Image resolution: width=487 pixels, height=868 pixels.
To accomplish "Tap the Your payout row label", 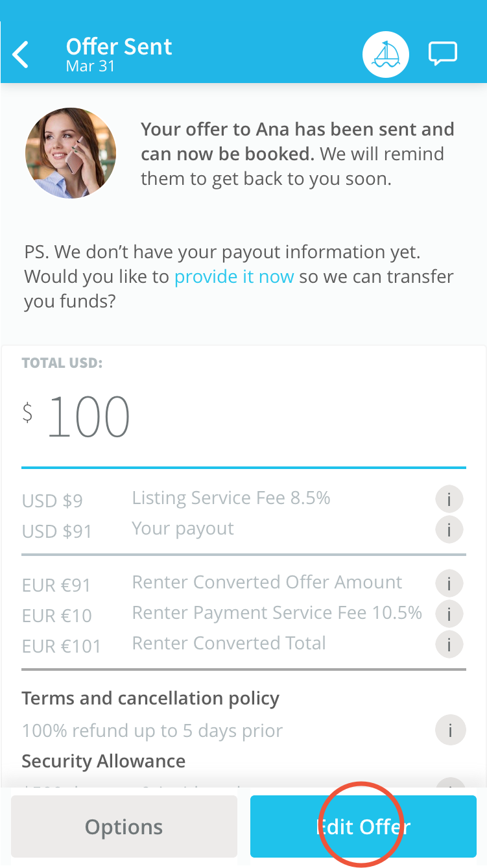I will (183, 529).
